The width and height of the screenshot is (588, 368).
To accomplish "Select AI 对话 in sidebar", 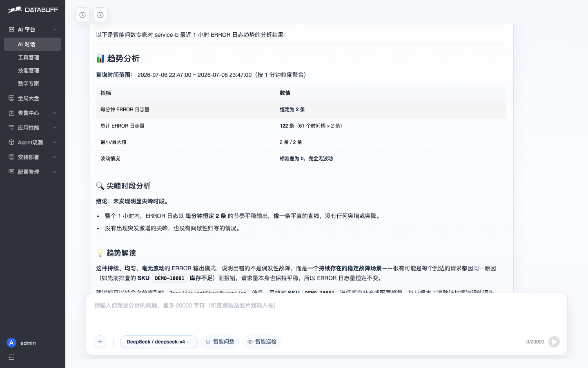I will (33, 44).
